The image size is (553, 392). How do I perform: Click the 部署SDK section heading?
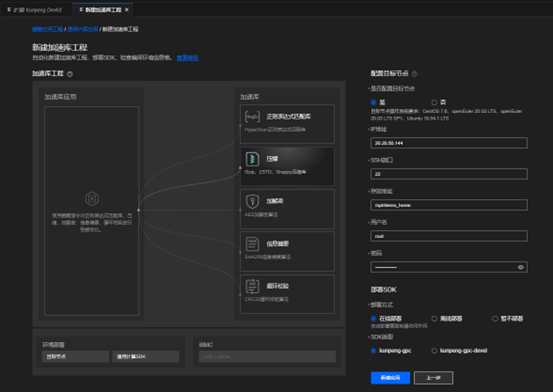[x=383, y=290]
